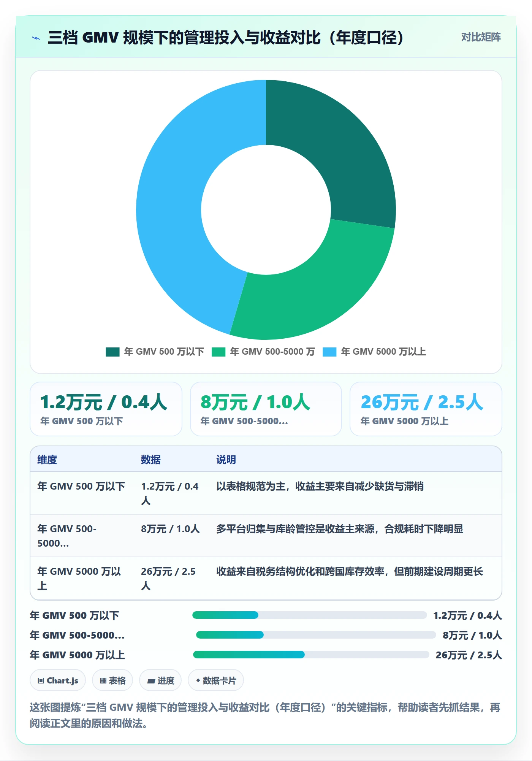Click the 维度 column header

point(47,460)
